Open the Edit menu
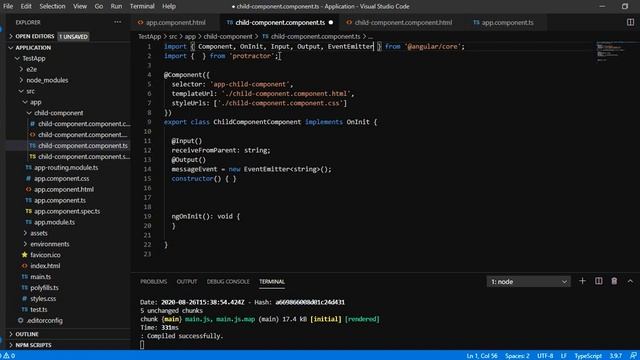Image resolution: width=640 pixels, height=360 pixels. point(26,6)
